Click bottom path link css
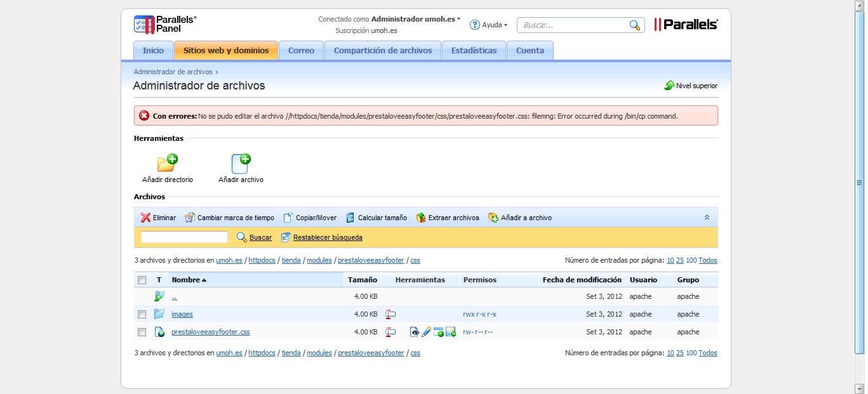This screenshot has height=394, width=868. click(x=415, y=353)
